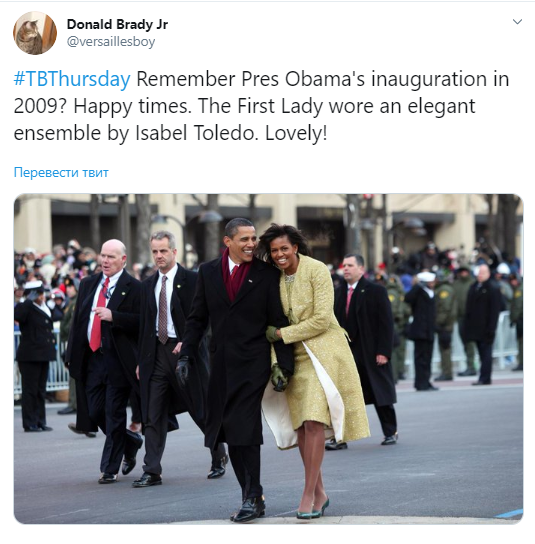Screen dimensions: 535x544
Task: Click the @versaillesboy handle
Action: [111, 42]
